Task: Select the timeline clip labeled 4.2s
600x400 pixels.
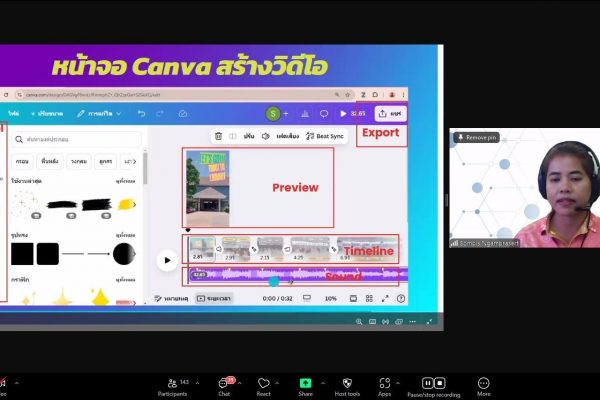Action: click(310, 249)
